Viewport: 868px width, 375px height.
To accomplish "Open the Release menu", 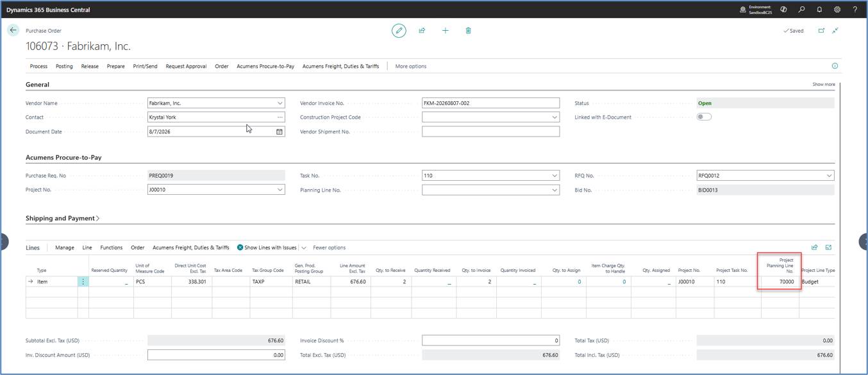I will point(90,66).
